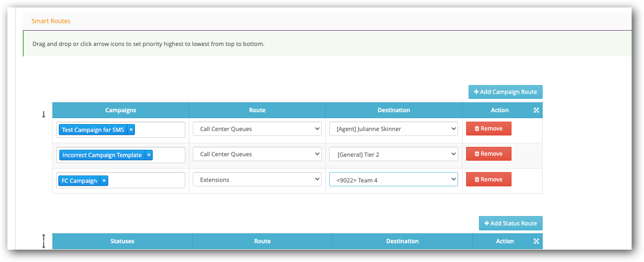Viewport: 644px width, 262px height.
Task: Open Route dropdown for Incorrect Campaign Template
Action: pyautogui.click(x=257, y=154)
